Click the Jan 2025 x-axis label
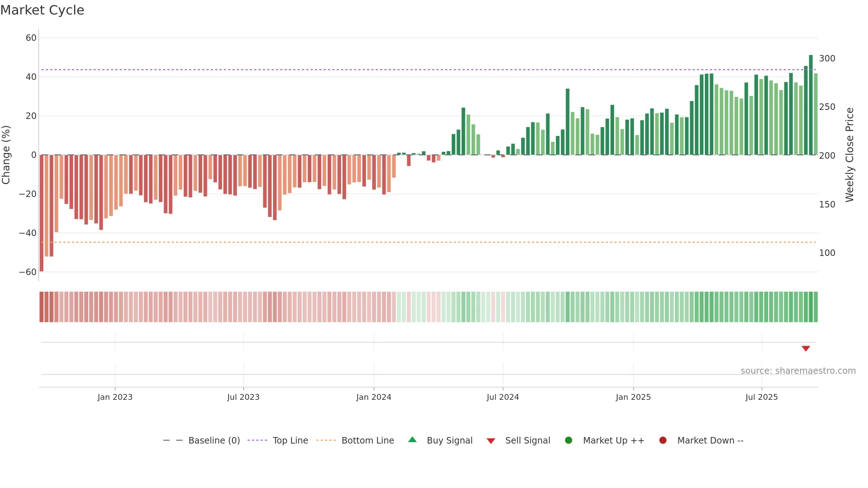 click(x=633, y=397)
